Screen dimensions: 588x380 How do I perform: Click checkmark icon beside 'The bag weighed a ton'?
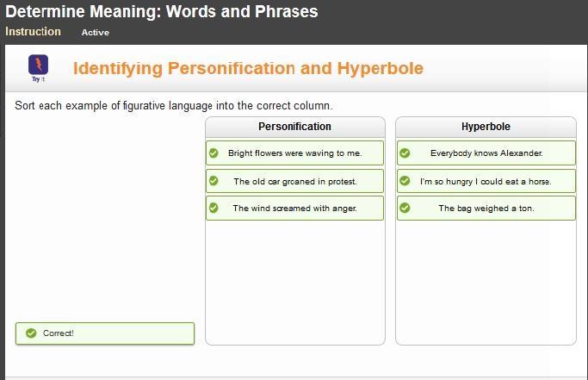pos(405,208)
